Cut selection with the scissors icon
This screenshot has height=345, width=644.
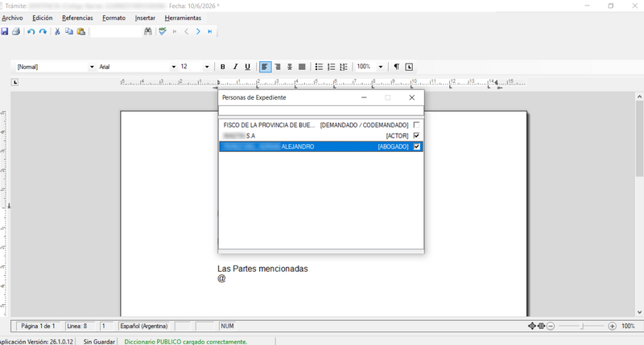[x=57, y=31]
